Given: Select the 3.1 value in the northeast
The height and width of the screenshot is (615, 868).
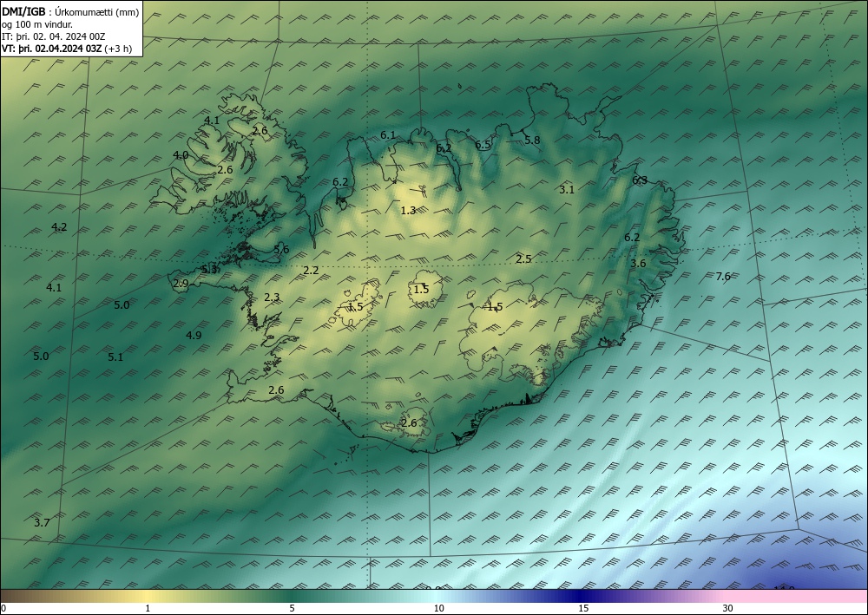Looking at the screenshot, I should [566, 190].
